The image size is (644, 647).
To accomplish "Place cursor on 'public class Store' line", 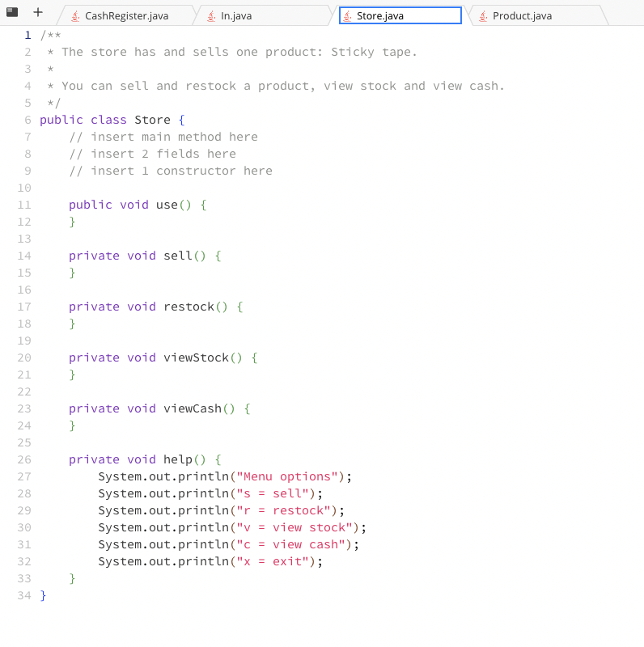I will 112,120.
